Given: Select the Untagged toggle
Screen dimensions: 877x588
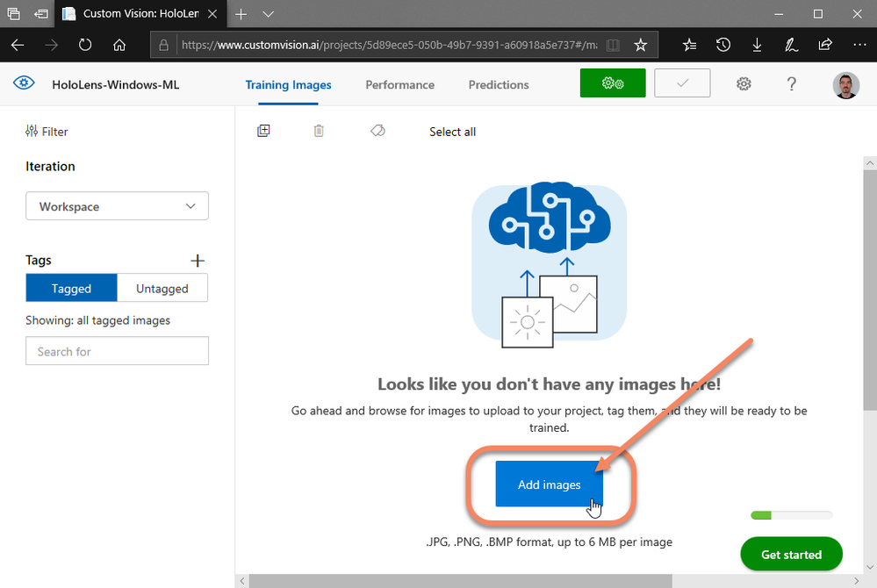Looking at the screenshot, I should click(x=162, y=289).
